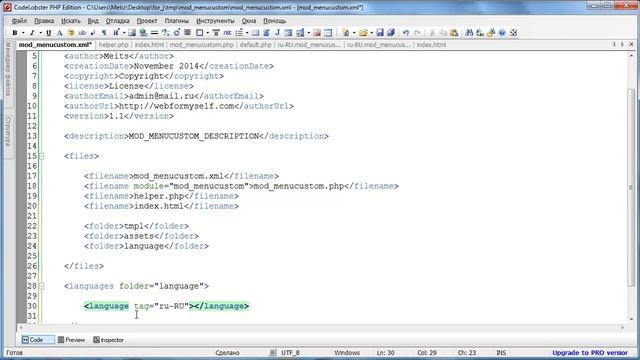The width and height of the screenshot is (640, 360).
Task: Insert a list with the bullets icon
Action: 239,33
